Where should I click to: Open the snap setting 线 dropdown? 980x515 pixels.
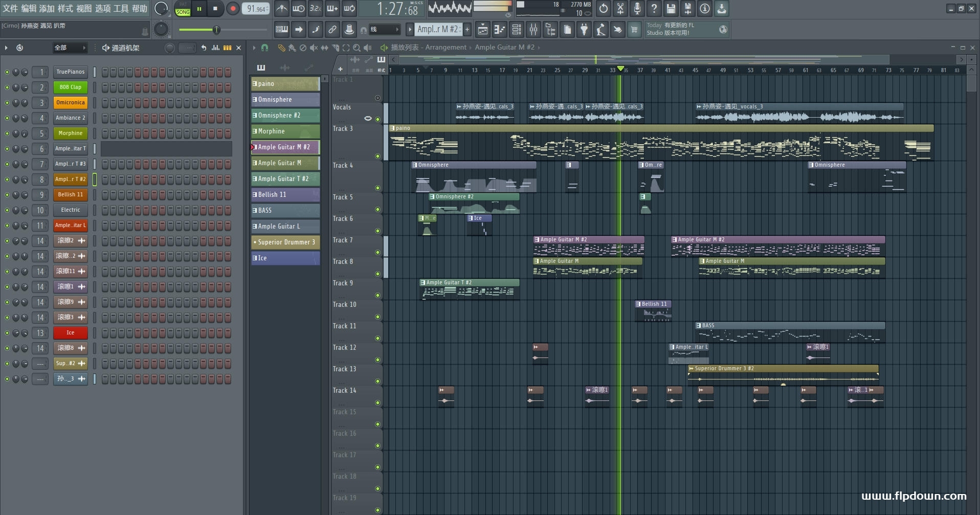pos(385,30)
